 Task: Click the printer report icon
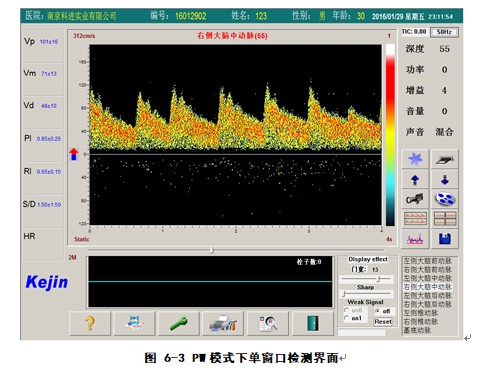coord(223,323)
